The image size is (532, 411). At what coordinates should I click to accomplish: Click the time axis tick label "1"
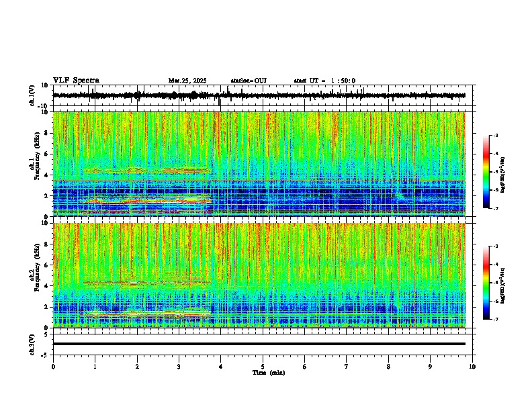(x=95, y=367)
